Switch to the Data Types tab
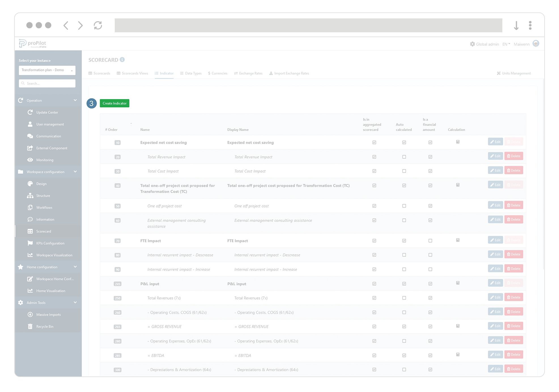The image size is (559, 392). pos(193,73)
